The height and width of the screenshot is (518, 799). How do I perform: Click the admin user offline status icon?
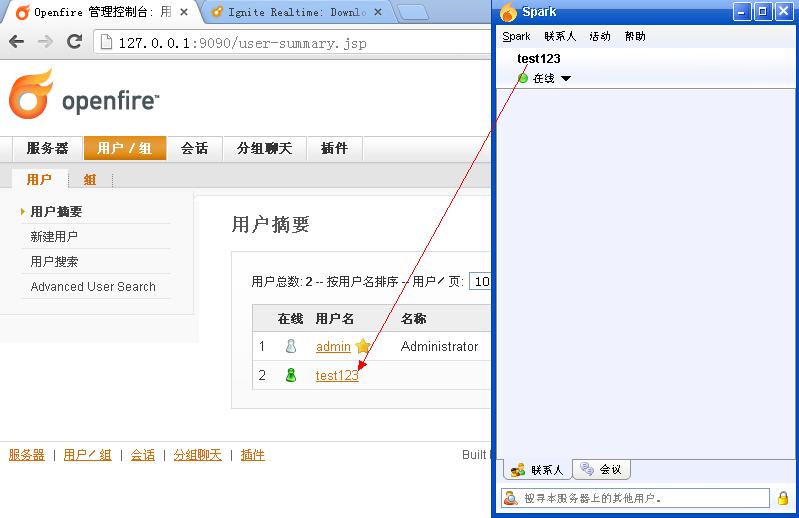point(291,346)
